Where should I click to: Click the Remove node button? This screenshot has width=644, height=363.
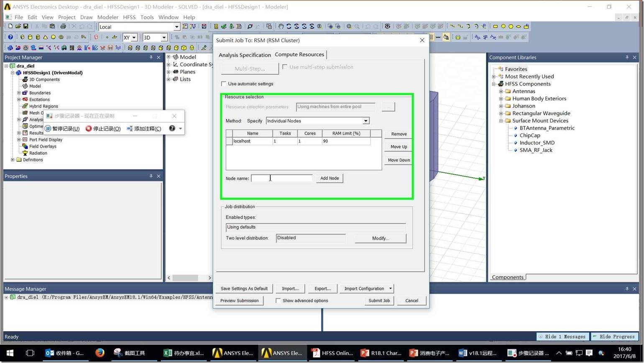399,134
